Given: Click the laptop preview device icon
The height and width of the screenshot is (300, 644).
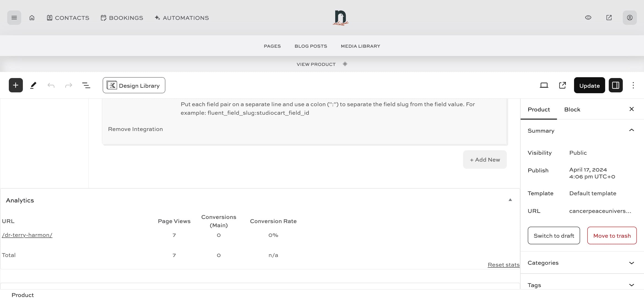Looking at the screenshot, I should pos(544,85).
